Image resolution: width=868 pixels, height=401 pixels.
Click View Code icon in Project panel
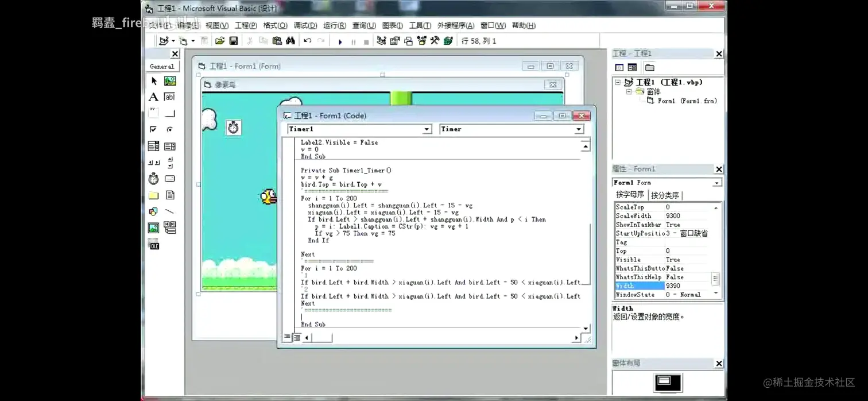619,67
